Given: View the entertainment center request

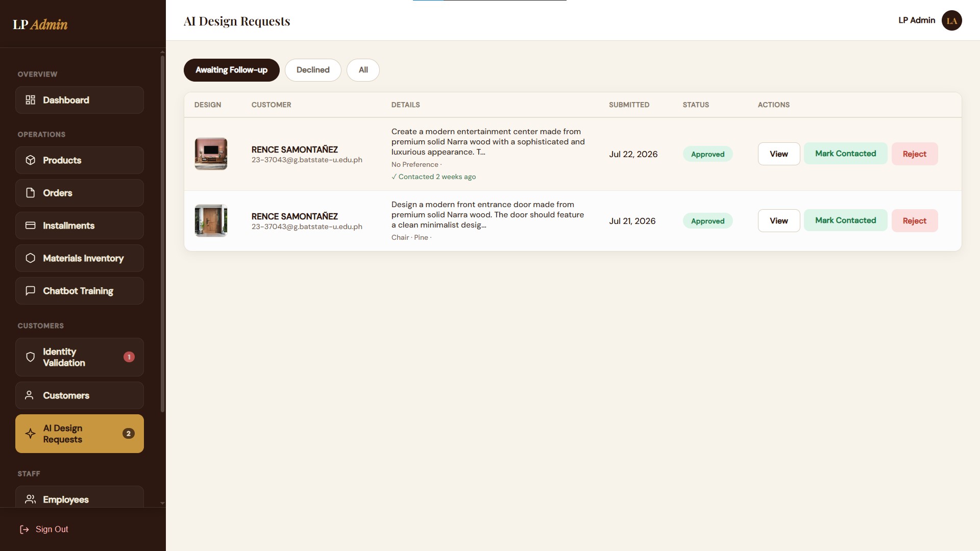Looking at the screenshot, I should point(779,154).
